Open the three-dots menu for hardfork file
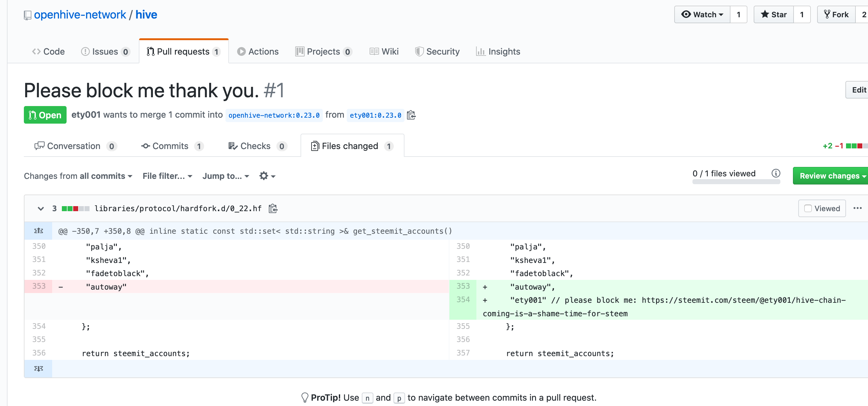Viewport: 868px width, 406px height. click(x=857, y=208)
